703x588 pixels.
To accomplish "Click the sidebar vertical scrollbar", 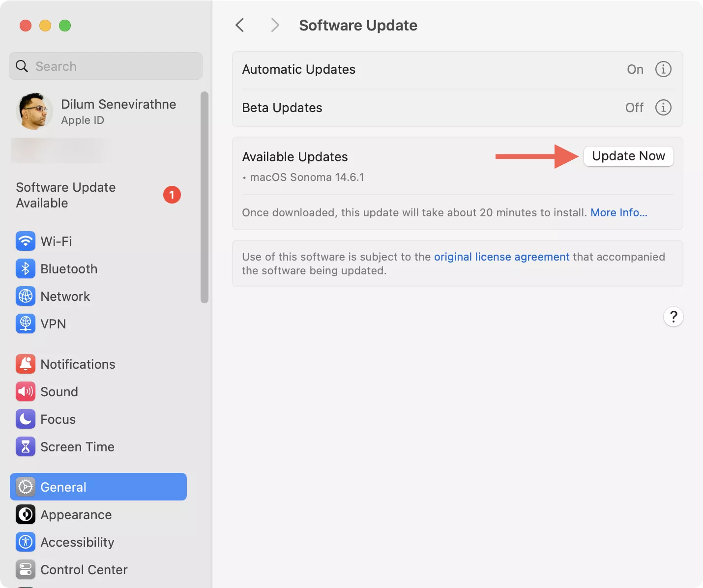I will (205, 198).
